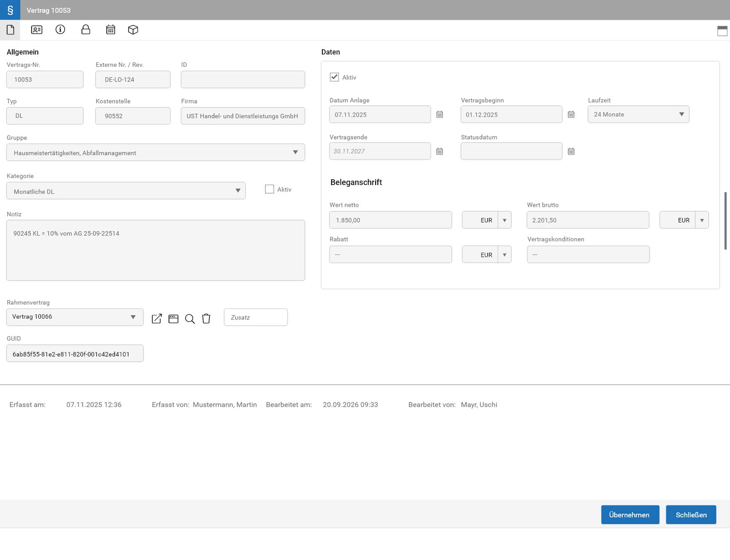Uncheck the Aktiv checkbox under Daten
The height and width of the screenshot is (560, 730).
click(334, 77)
